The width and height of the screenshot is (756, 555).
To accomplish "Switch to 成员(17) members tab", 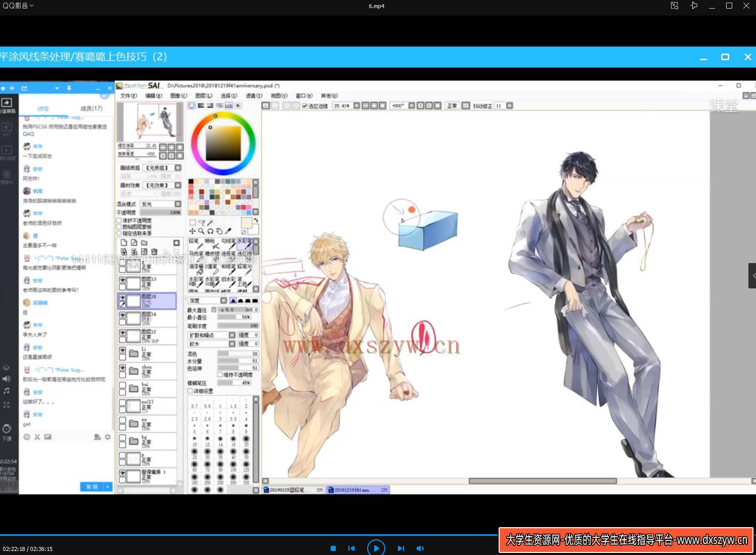I will pyautogui.click(x=91, y=108).
